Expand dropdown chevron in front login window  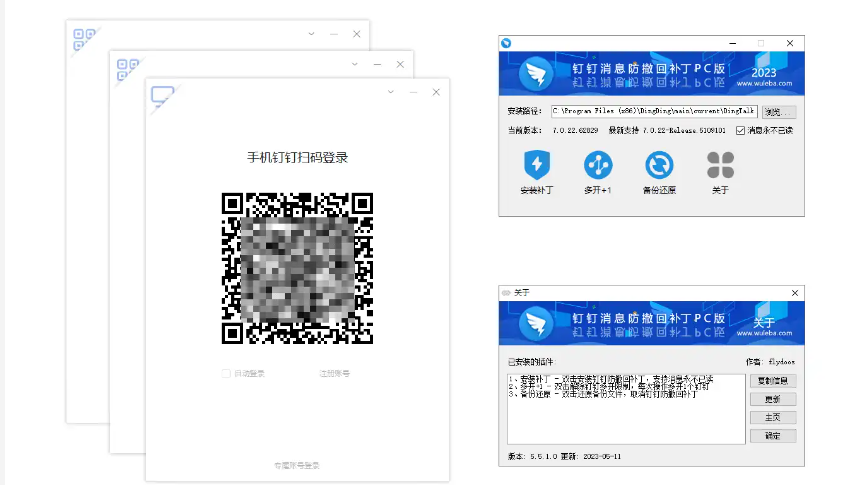pyautogui.click(x=390, y=92)
